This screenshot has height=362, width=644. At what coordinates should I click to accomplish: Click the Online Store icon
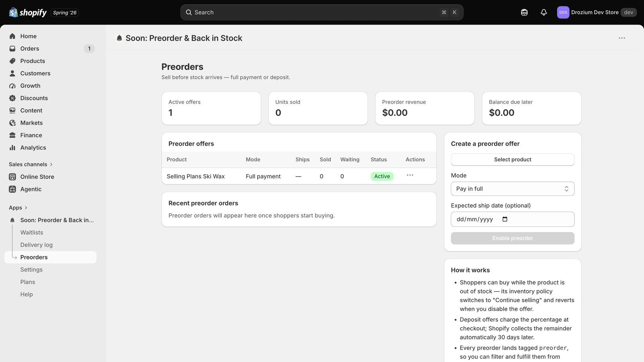coord(12,177)
